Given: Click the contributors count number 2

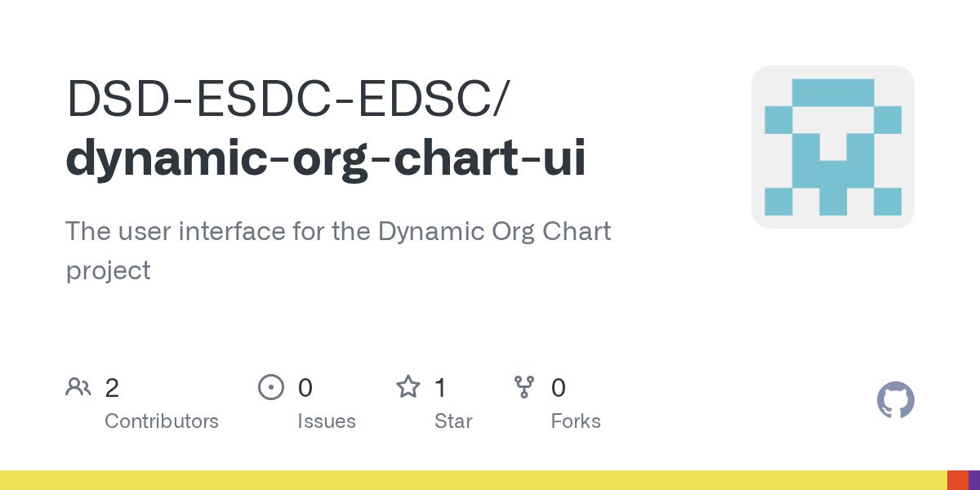Looking at the screenshot, I should [x=112, y=387].
